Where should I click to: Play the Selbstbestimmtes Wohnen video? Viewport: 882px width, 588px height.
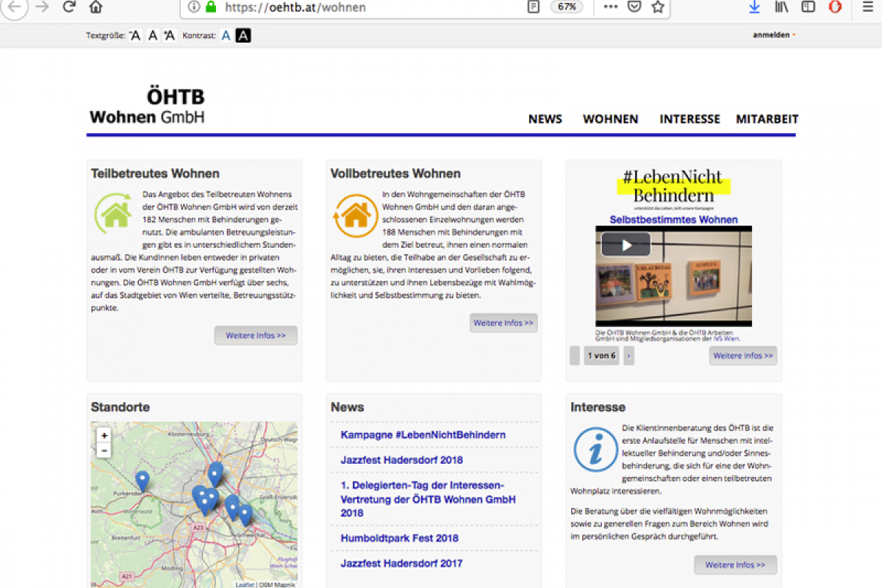click(626, 244)
